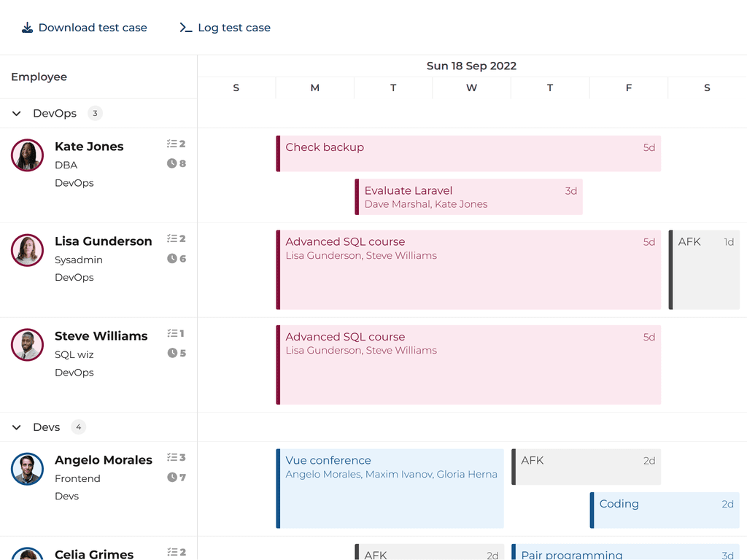
Task: Select the Evaluate Laravel event bar
Action: click(x=468, y=197)
